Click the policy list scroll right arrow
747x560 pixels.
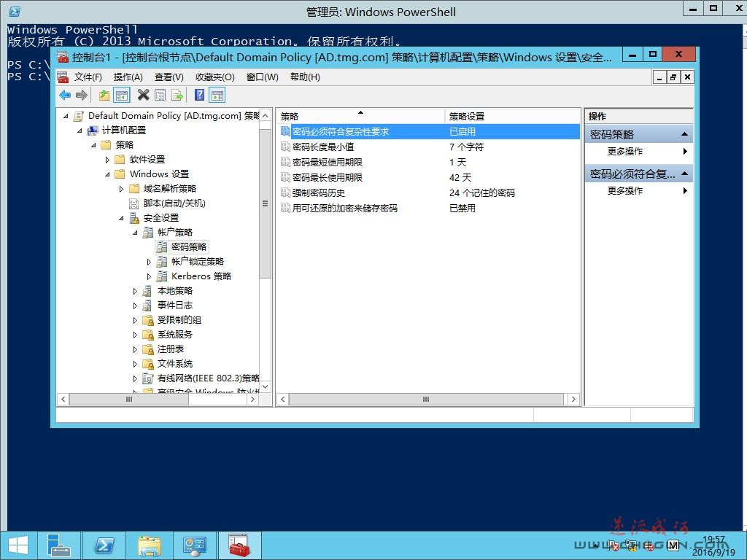(573, 399)
